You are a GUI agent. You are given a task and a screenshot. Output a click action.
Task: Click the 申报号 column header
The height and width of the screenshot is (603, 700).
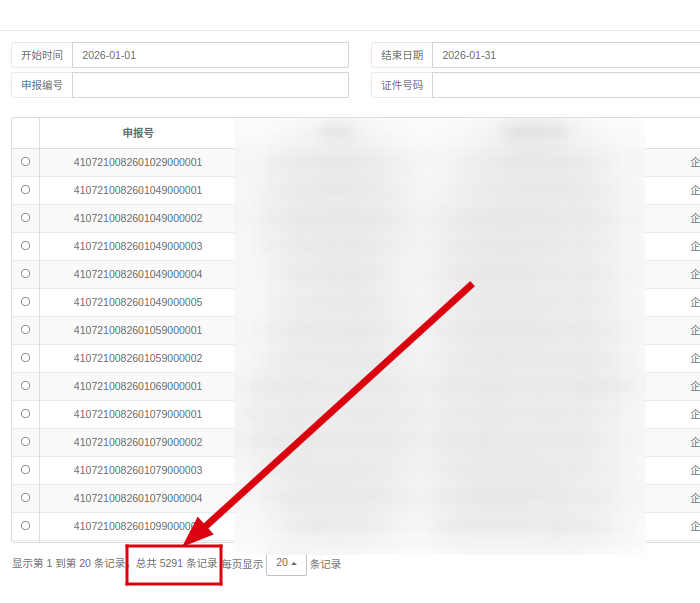[x=138, y=133]
